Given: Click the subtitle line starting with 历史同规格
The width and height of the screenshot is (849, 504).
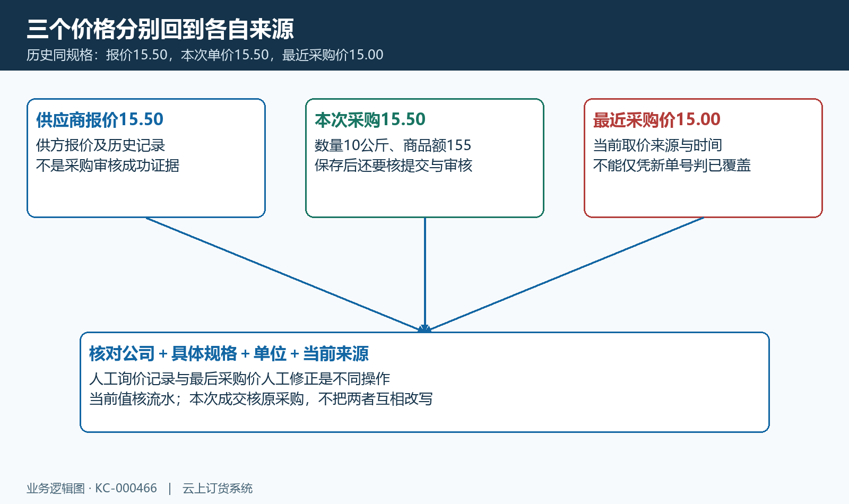Looking at the screenshot, I should point(205,55).
